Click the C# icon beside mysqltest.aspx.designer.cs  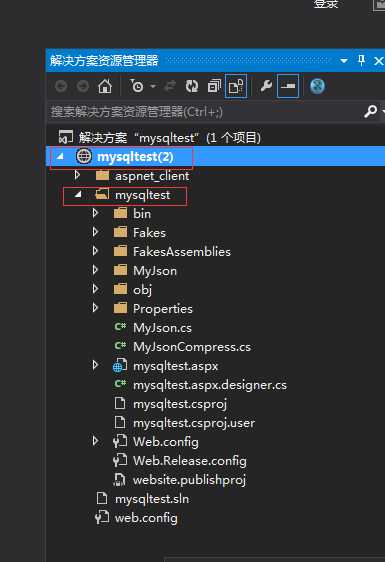(x=120, y=384)
